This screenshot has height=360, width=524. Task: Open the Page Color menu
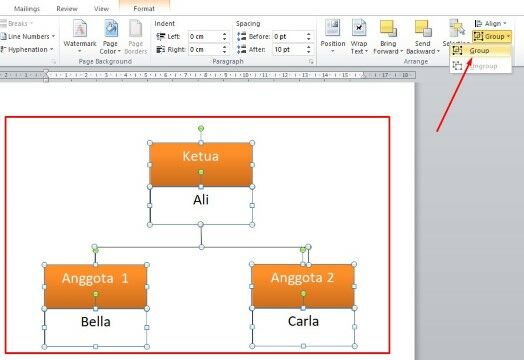[110, 36]
